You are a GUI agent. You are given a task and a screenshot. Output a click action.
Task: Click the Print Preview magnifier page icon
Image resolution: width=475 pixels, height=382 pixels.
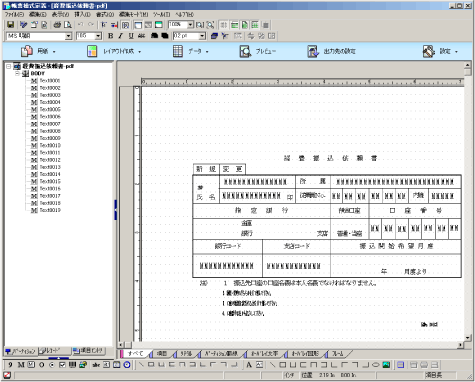click(68, 25)
